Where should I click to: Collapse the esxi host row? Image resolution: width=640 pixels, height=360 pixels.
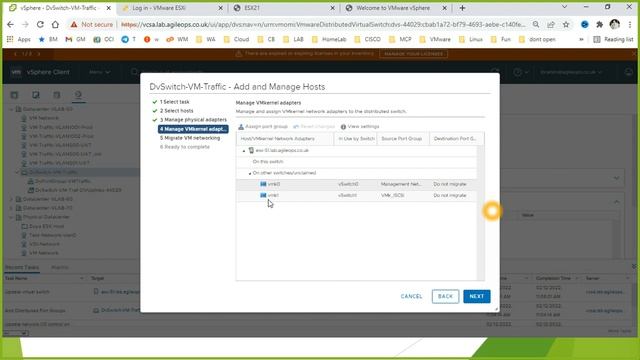coord(244,151)
